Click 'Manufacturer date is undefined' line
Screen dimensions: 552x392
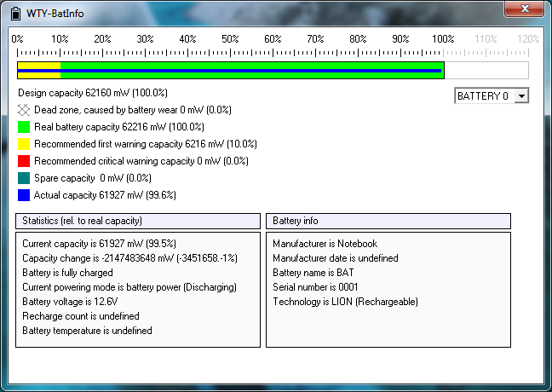336,258
